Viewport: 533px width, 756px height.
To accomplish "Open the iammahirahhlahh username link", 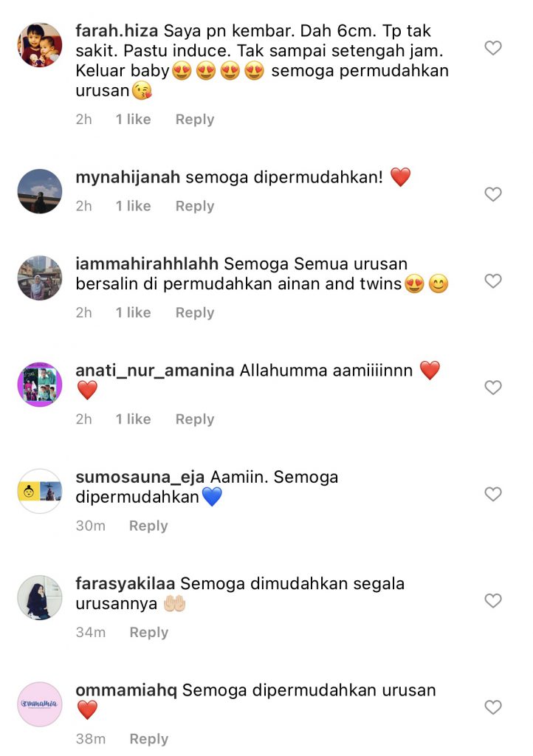I will [x=147, y=264].
